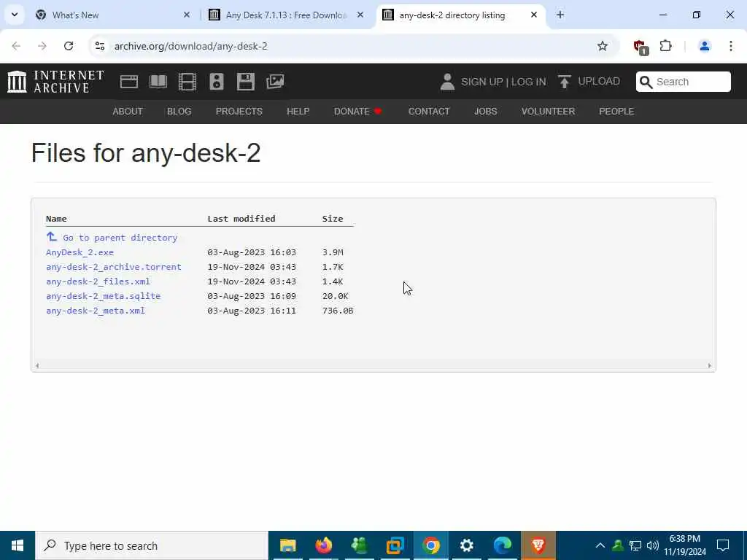Bookmark this page with the star
Viewport: 747px width, 560px height.
point(602,46)
